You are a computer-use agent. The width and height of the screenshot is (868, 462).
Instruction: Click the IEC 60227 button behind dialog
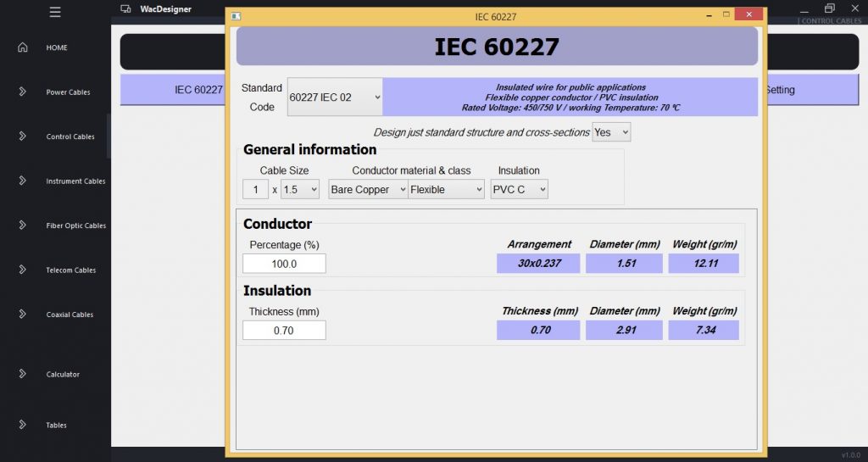tap(174, 90)
